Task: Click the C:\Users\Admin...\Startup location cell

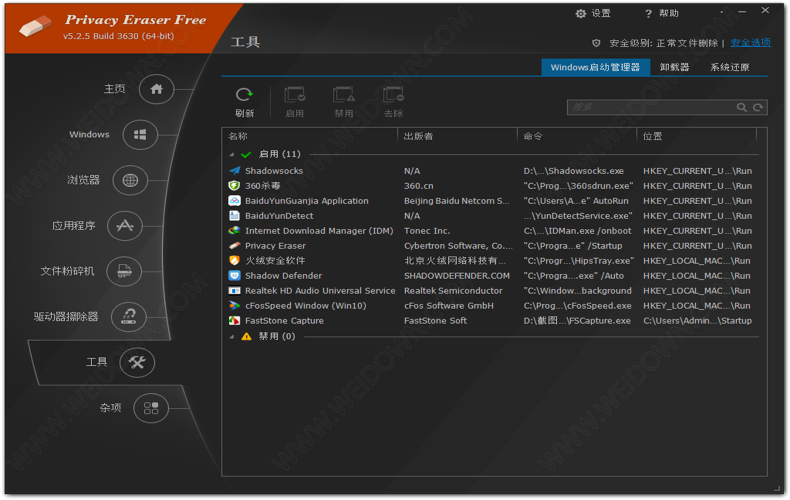Action: (x=697, y=321)
